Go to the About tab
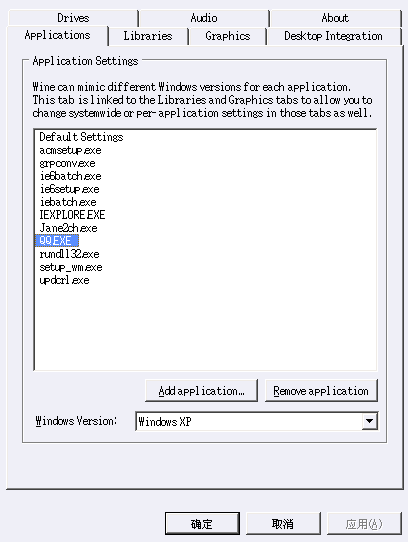408x542 pixels. coord(335,18)
